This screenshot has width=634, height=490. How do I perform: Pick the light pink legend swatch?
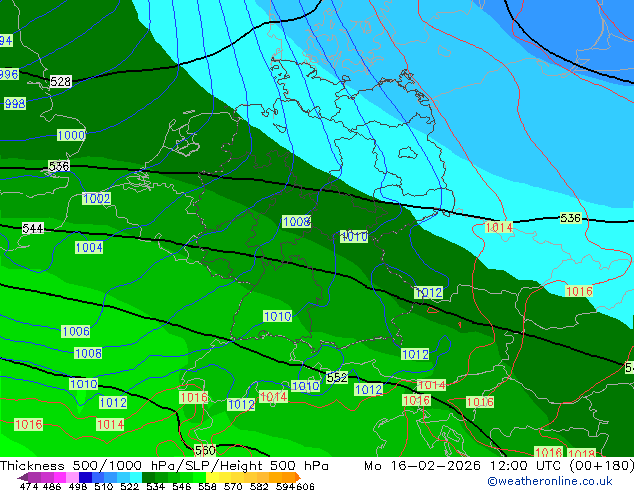click(72, 477)
